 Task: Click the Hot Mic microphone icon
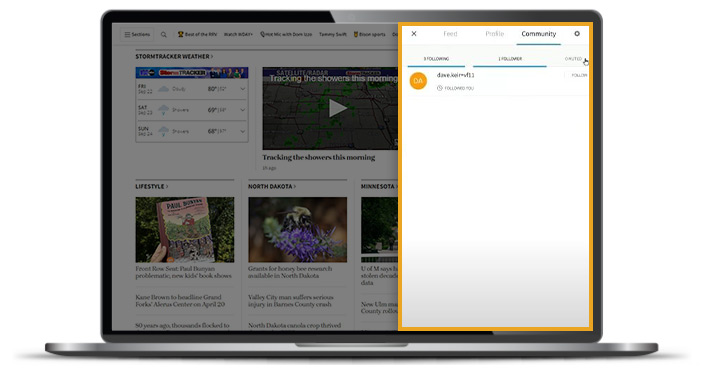tap(262, 34)
